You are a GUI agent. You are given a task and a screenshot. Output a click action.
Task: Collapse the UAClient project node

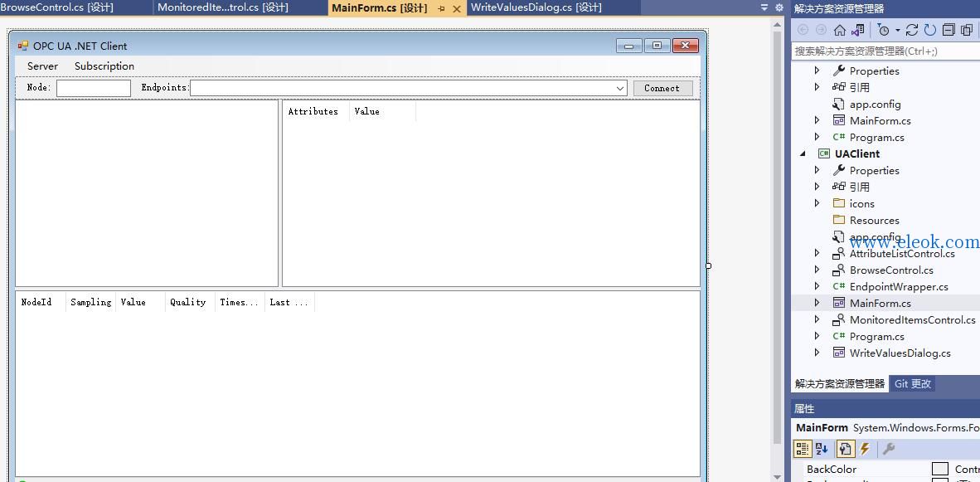[x=803, y=153]
